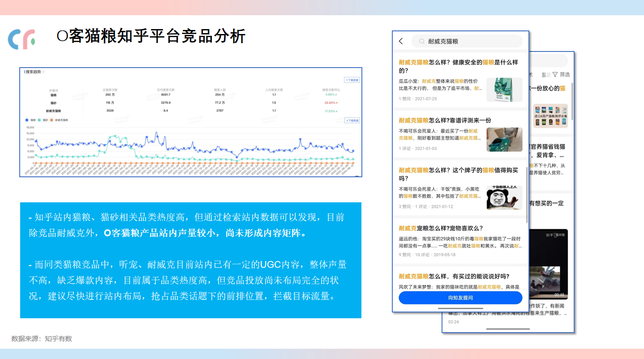Open result 耐威克宠粮怎么样?宠物喜欢么？
Screen dimensions: 644x359
click(x=441, y=228)
